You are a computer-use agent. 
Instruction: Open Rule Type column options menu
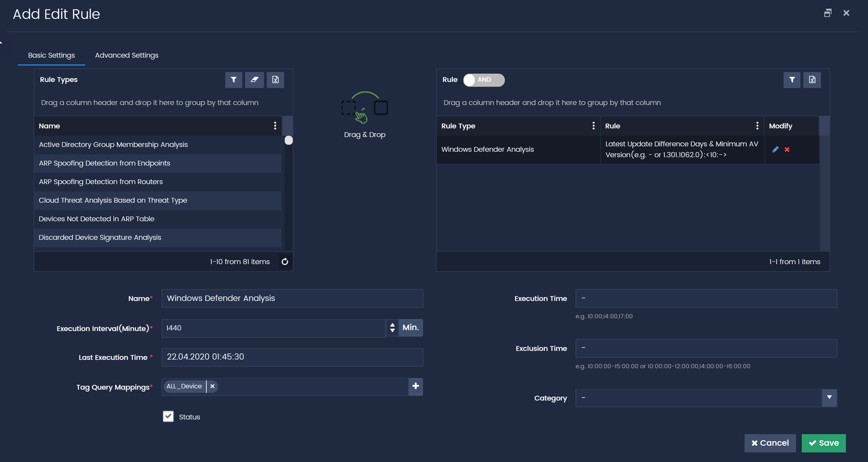593,126
